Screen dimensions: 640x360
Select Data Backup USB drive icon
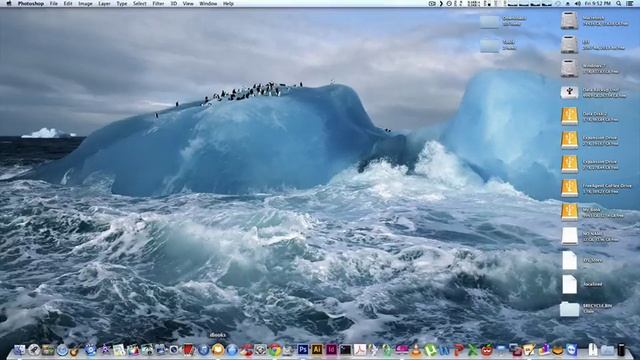[x=569, y=92]
